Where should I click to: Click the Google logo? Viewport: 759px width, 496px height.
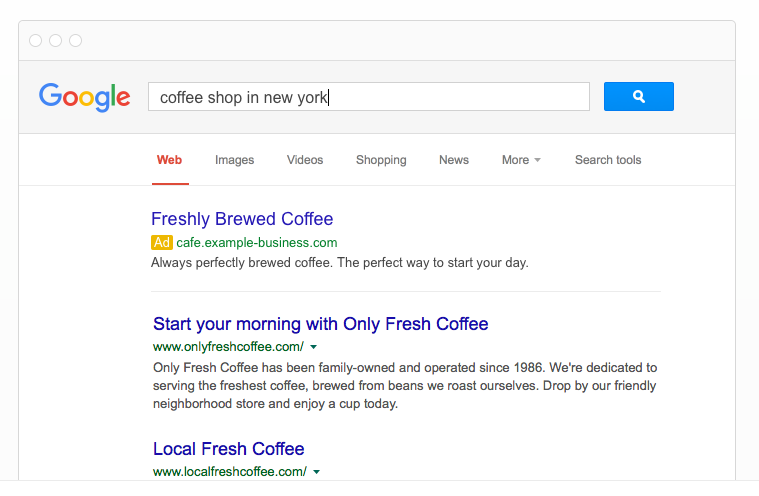click(x=85, y=97)
